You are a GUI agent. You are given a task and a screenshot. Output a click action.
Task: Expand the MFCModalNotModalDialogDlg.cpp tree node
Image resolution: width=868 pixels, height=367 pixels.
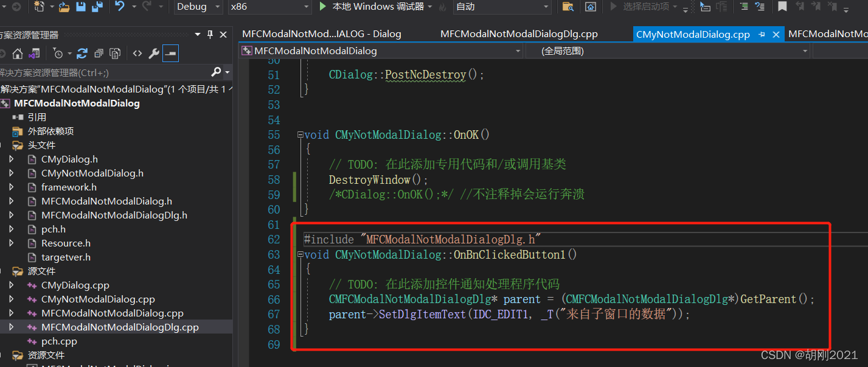click(x=11, y=327)
